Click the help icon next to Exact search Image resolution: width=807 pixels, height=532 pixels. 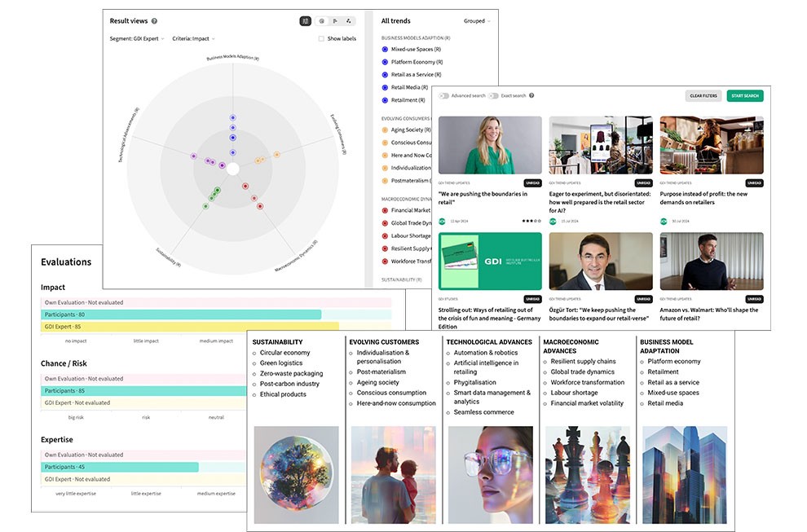point(531,96)
